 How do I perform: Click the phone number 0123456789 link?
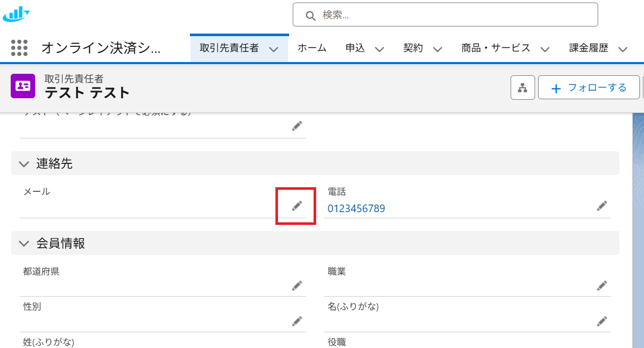(356, 209)
